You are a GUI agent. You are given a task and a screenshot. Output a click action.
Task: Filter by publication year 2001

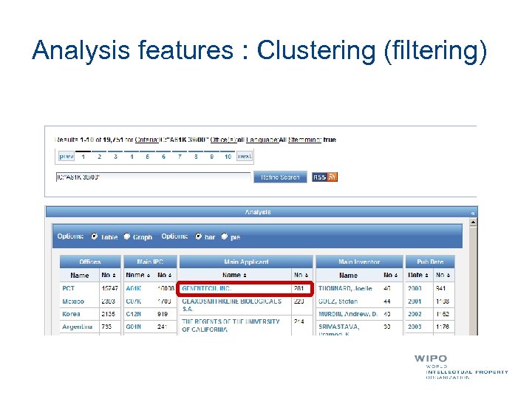click(415, 301)
